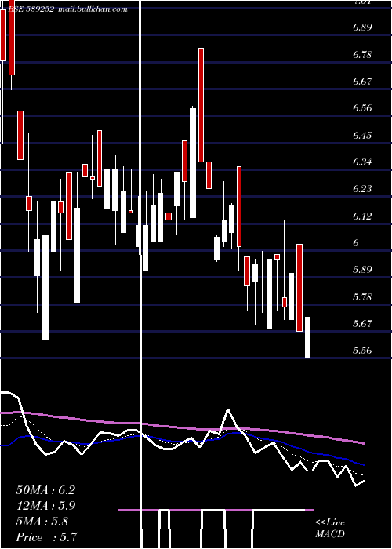
Task: Select the 5MA : 5.8 legend entry
Action: (42, 522)
